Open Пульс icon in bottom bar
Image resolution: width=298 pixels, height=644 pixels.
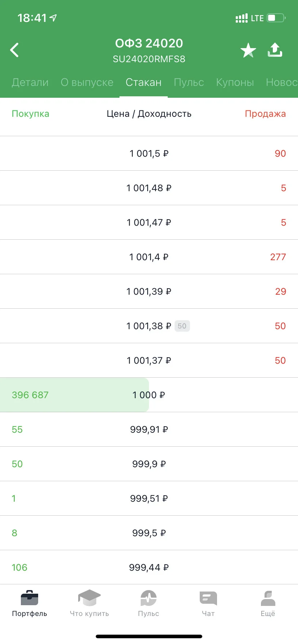click(x=149, y=598)
